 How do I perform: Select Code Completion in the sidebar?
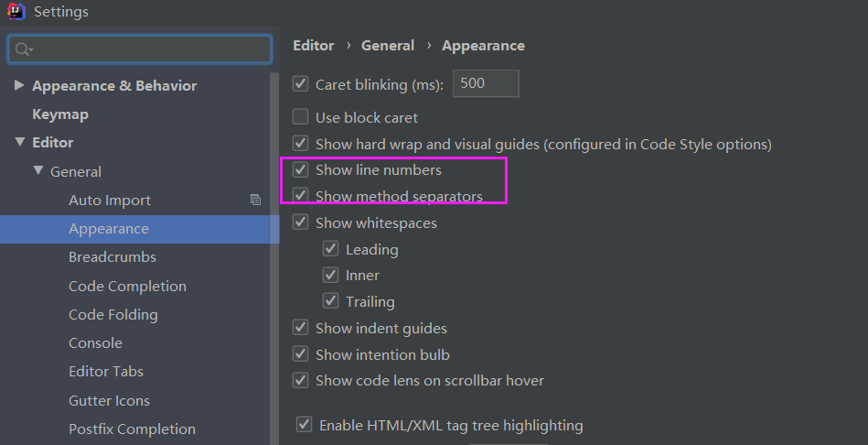pyautogui.click(x=127, y=286)
